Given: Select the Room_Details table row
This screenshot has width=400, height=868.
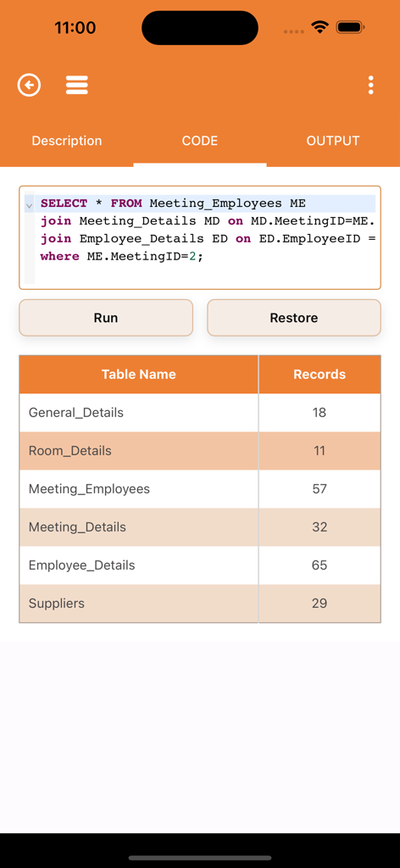Looking at the screenshot, I should pyautogui.click(x=200, y=451).
